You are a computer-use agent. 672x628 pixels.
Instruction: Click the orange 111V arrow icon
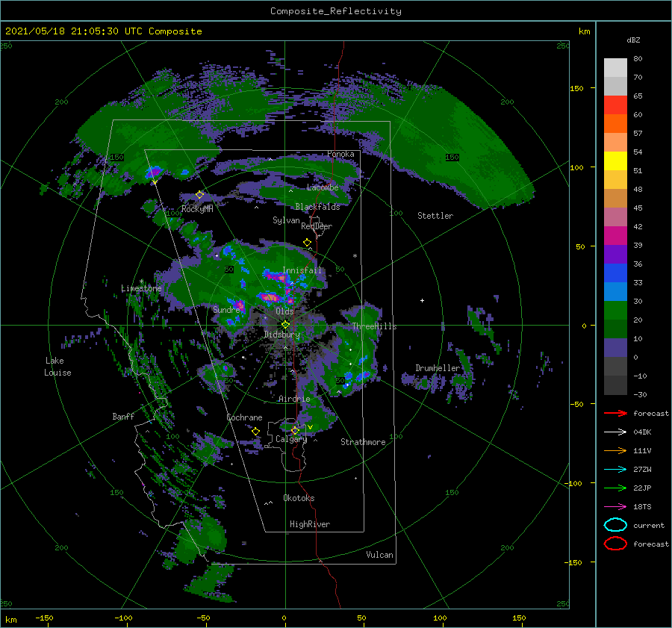pyautogui.click(x=615, y=450)
